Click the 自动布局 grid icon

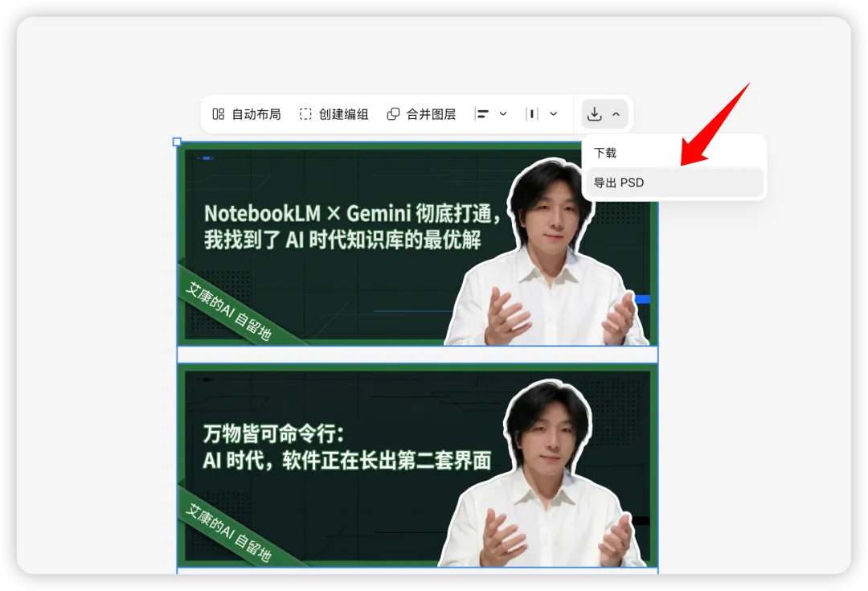[x=218, y=114]
